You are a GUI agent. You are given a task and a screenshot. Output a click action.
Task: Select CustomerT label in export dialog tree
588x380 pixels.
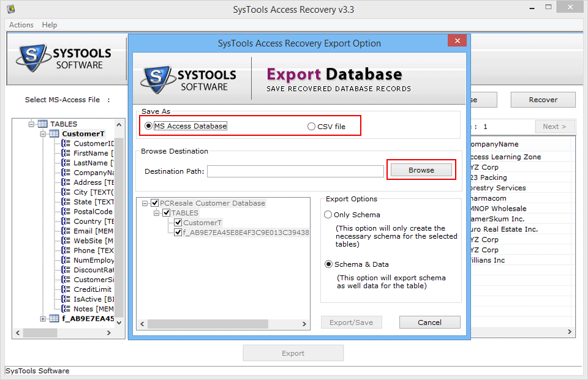(x=203, y=223)
